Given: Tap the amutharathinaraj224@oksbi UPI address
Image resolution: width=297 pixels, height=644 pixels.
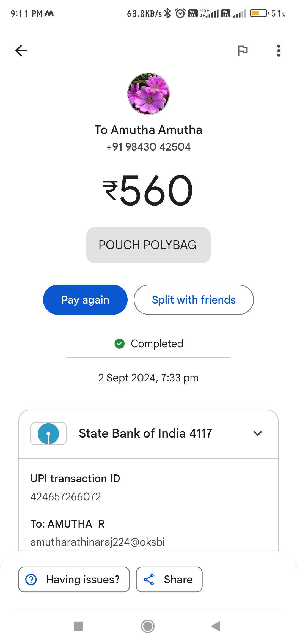Looking at the screenshot, I should [98, 542].
